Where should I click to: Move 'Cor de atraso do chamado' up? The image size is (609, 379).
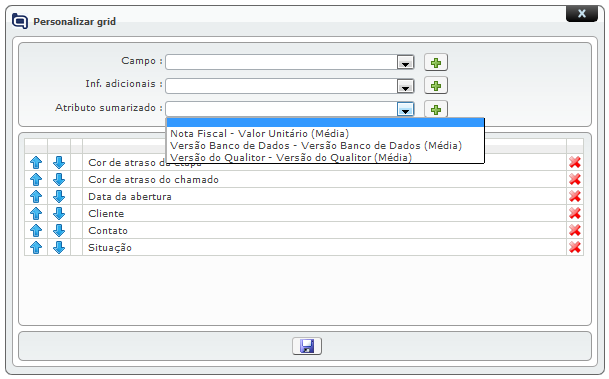tap(36, 179)
